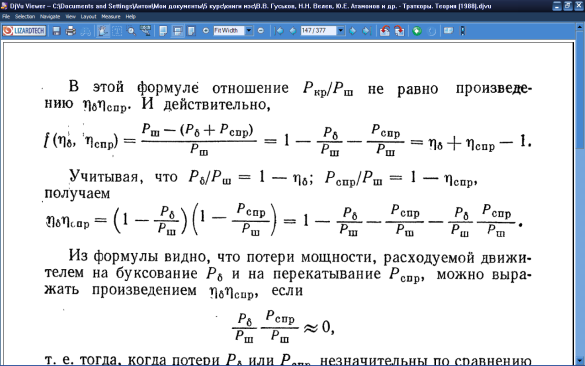
Task: Click the Find binoculars icon
Action: click(x=86, y=31)
